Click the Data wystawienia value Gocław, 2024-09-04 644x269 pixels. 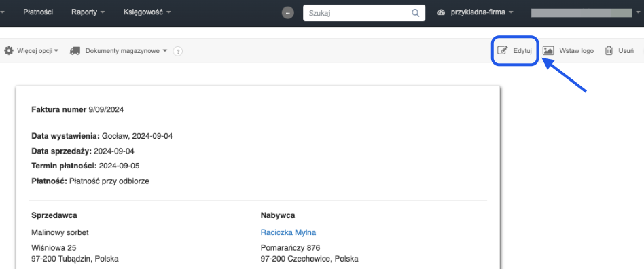pyautogui.click(x=137, y=136)
